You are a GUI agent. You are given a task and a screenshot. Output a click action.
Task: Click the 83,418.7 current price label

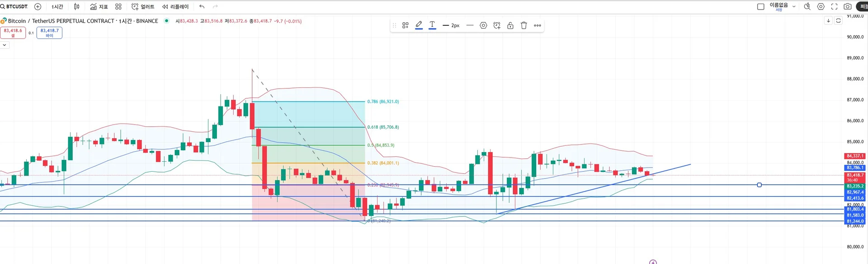tap(855, 177)
